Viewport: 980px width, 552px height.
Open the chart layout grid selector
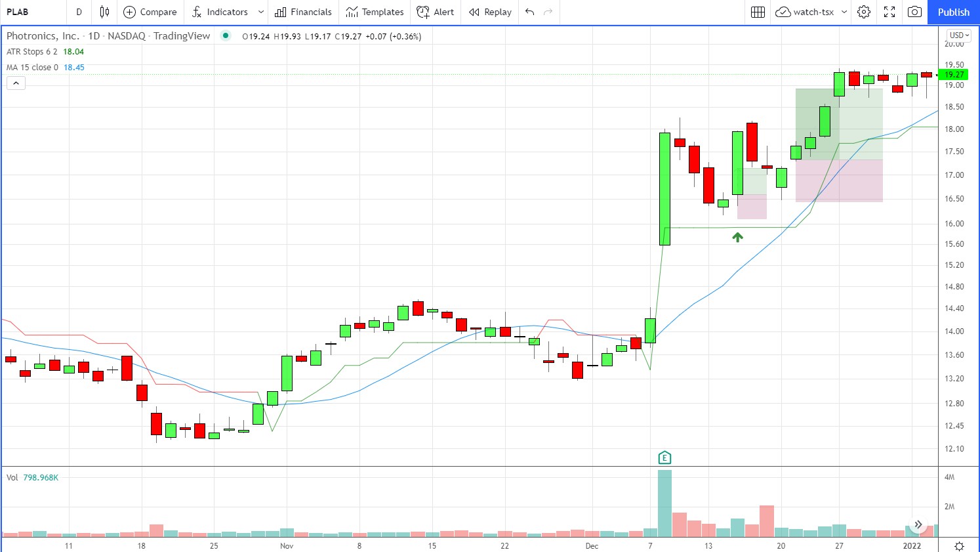click(758, 12)
